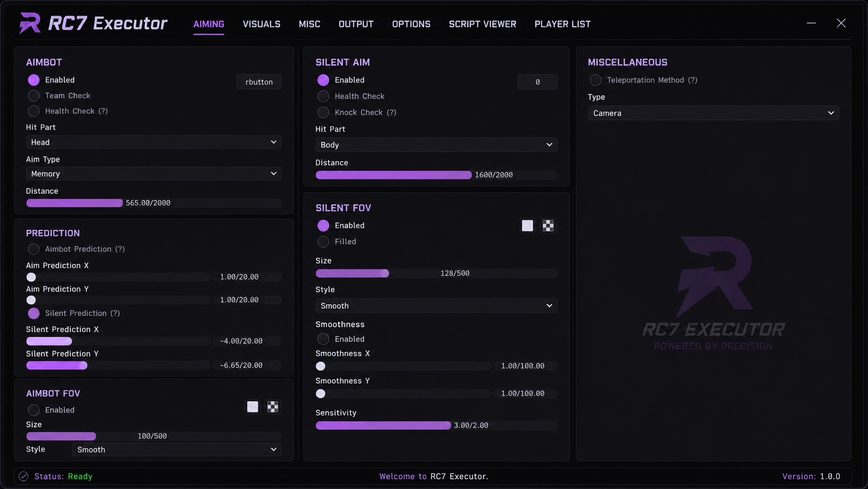Screen dimensions: 868x489
Task: Open Miscellaneous Type Camera dropdown
Action: point(713,113)
